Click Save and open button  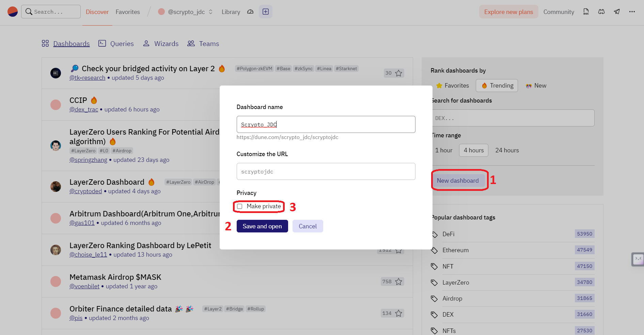click(x=262, y=226)
